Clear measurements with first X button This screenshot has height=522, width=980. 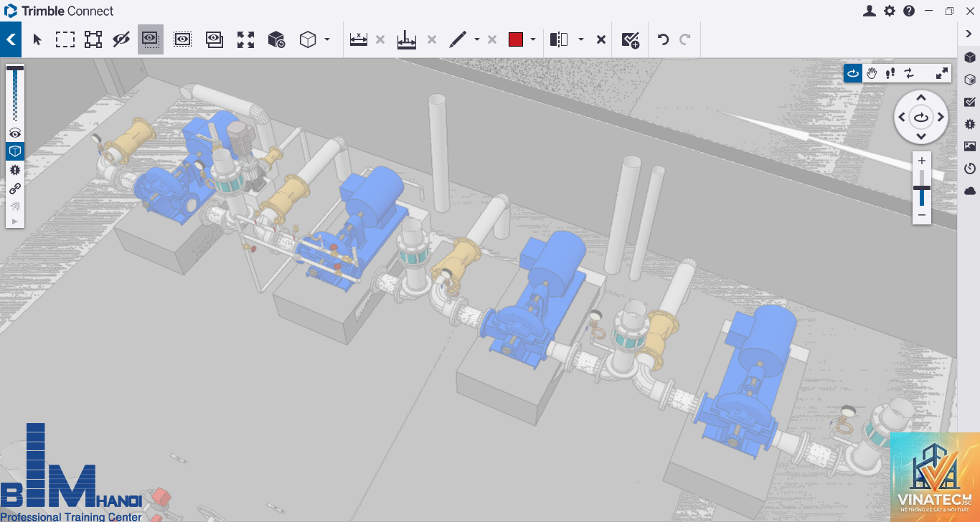pos(380,40)
